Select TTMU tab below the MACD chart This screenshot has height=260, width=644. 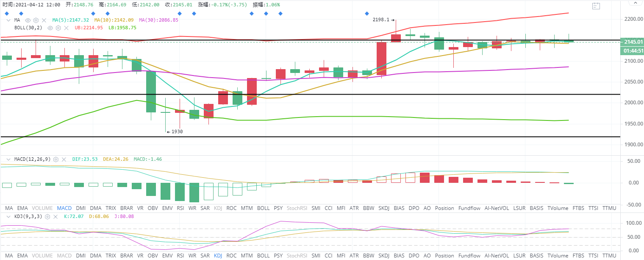click(609, 208)
